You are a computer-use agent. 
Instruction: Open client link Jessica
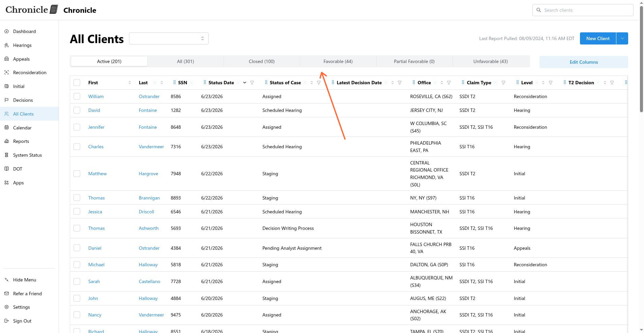95,212
